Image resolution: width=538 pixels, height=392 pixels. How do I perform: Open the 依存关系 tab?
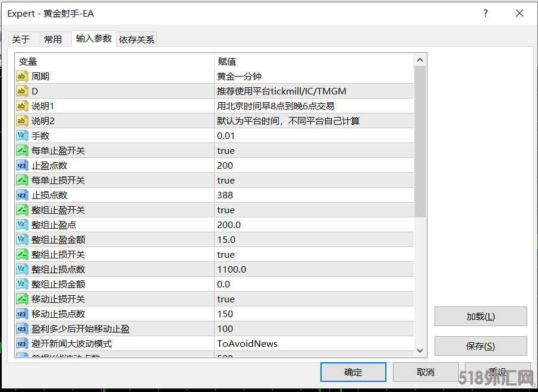tap(137, 39)
